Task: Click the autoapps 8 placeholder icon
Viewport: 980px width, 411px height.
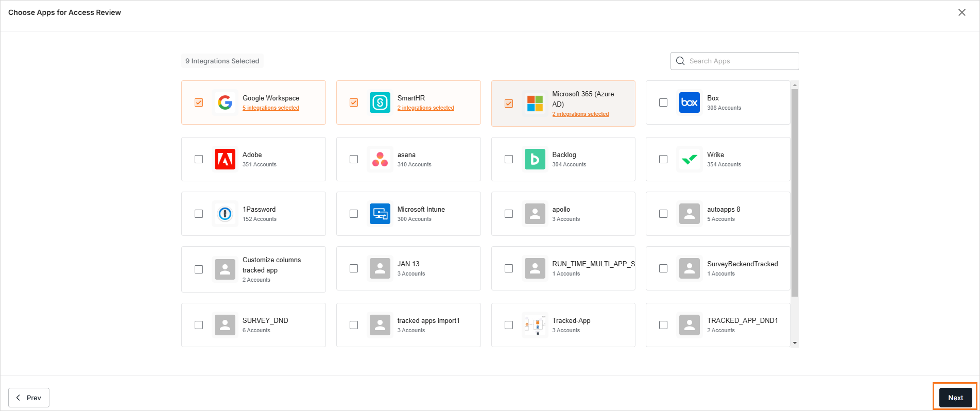Action: [x=690, y=214]
